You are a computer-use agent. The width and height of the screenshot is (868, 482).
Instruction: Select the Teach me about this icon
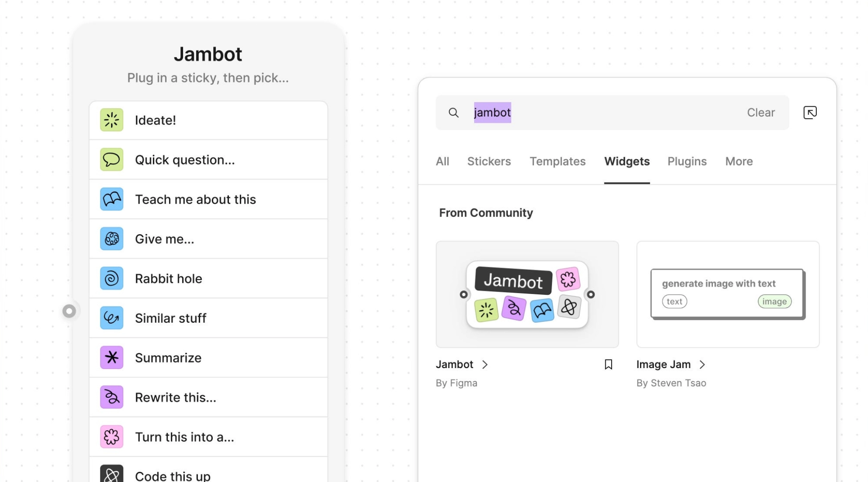[111, 199]
